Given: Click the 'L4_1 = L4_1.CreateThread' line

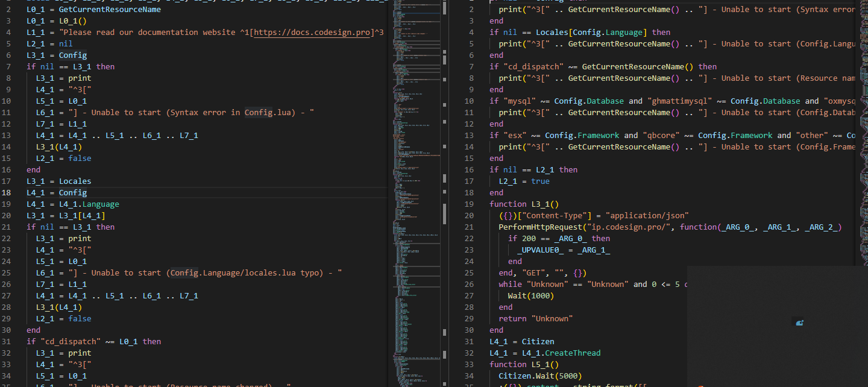Looking at the screenshot, I should [x=545, y=353].
